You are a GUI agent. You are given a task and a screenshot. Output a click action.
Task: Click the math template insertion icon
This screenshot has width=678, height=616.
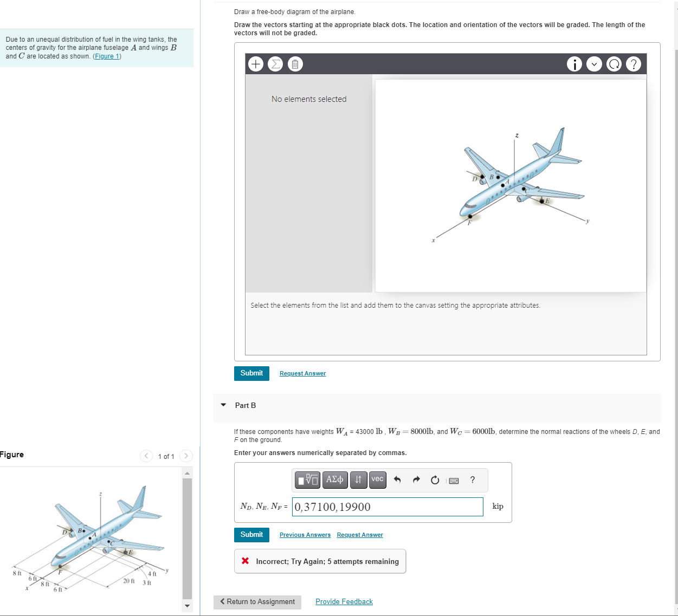tap(307, 480)
